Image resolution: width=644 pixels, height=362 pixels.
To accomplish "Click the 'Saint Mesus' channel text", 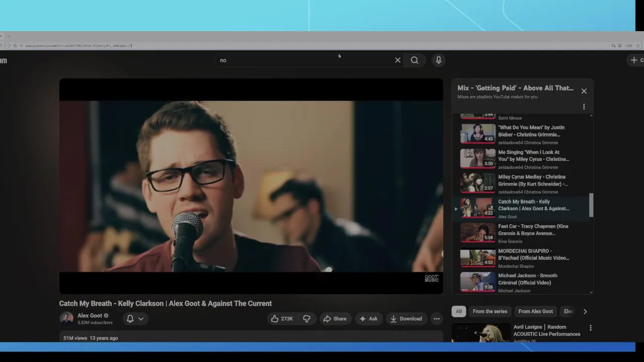I will tap(510, 118).
